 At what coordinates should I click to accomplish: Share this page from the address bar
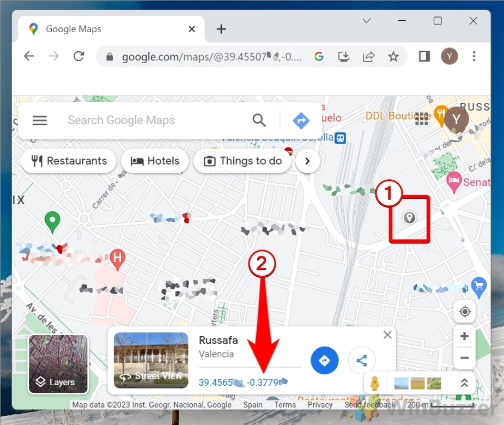coord(368,57)
